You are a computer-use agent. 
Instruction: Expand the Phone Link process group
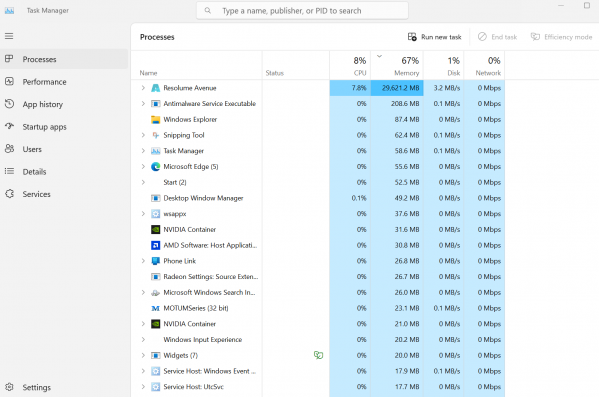tap(143, 261)
